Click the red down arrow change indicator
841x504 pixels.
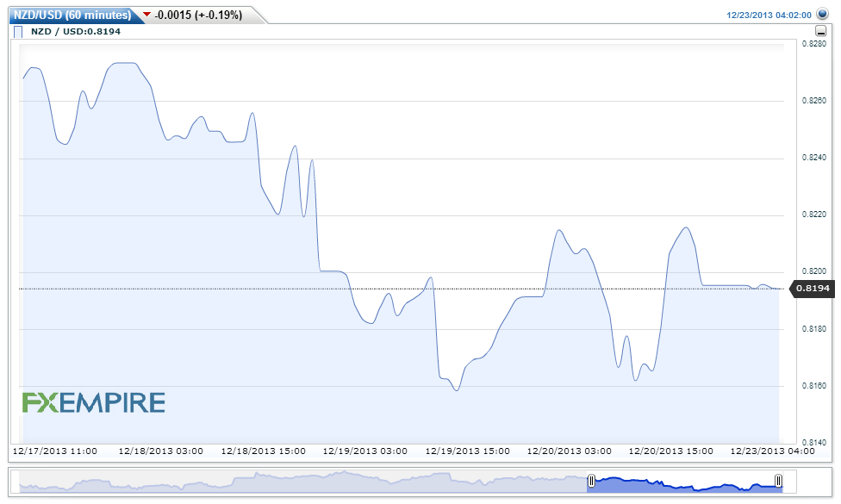click(x=147, y=15)
